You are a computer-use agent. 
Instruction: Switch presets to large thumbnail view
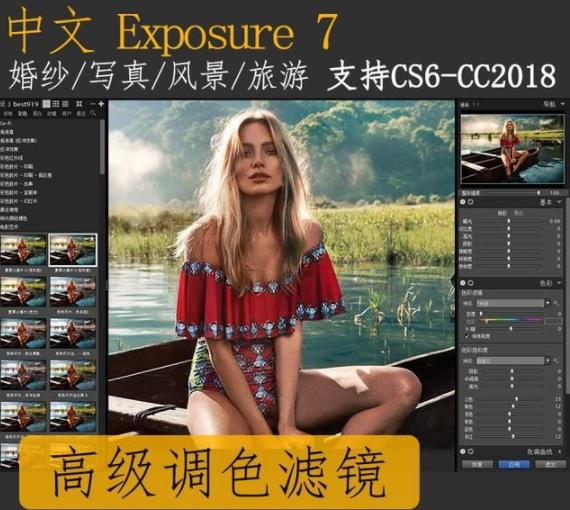46,104
